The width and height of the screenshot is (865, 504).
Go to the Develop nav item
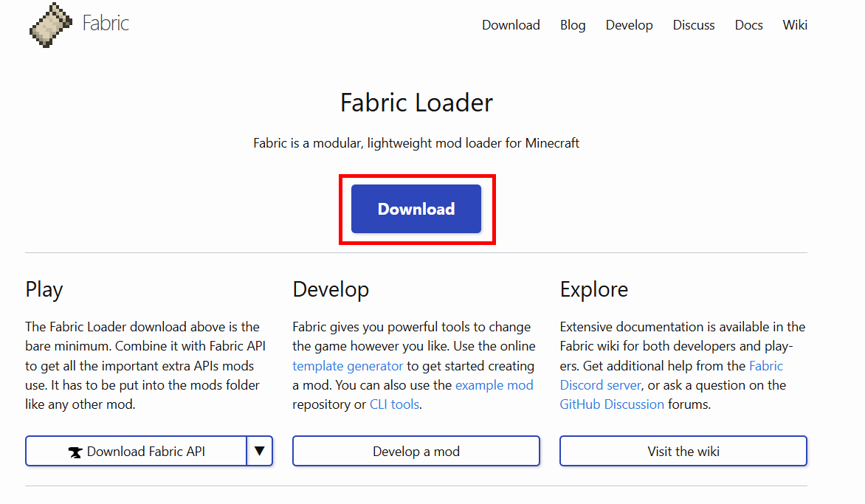tap(629, 25)
